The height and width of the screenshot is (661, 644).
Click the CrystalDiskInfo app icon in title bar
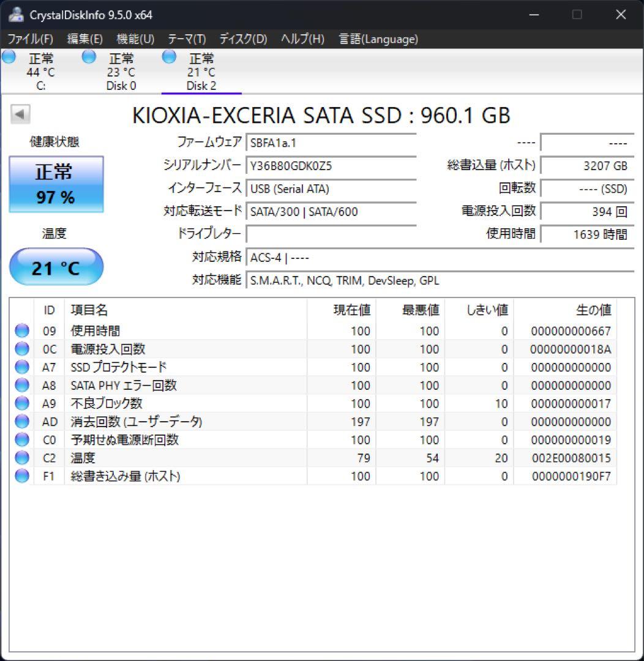click(x=16, y=14)
